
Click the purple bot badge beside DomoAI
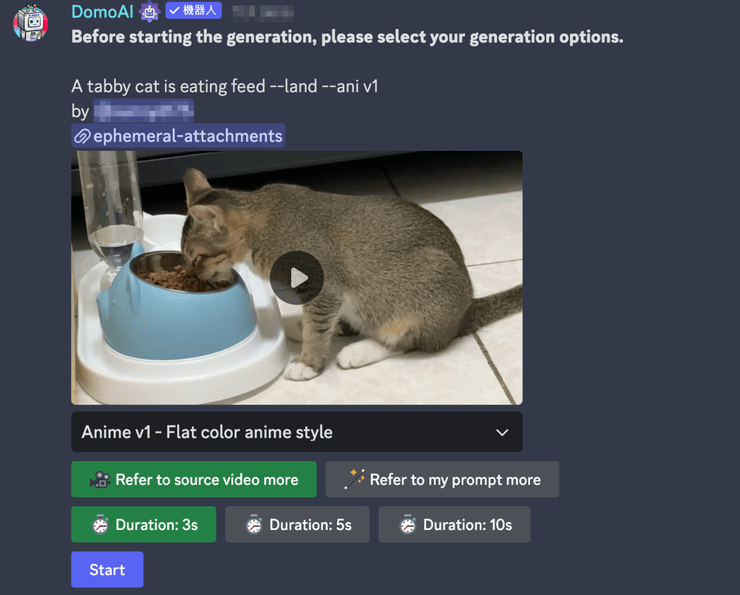149,12
